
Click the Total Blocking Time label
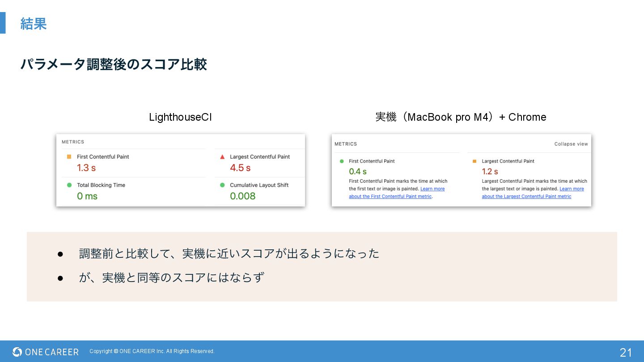tap(101, 185)
